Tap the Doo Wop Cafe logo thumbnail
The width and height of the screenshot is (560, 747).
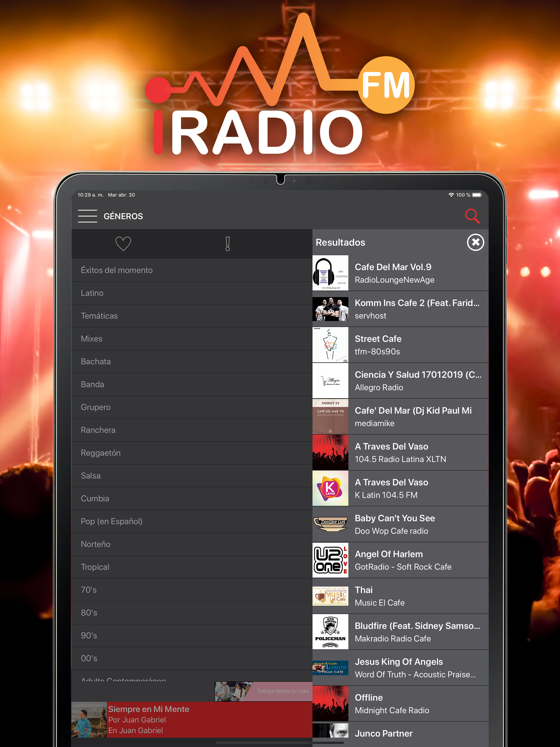(330, 524)
